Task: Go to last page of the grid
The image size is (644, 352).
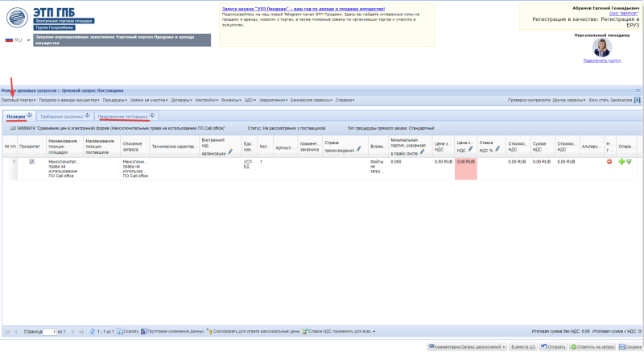Action: click(81, 332)
